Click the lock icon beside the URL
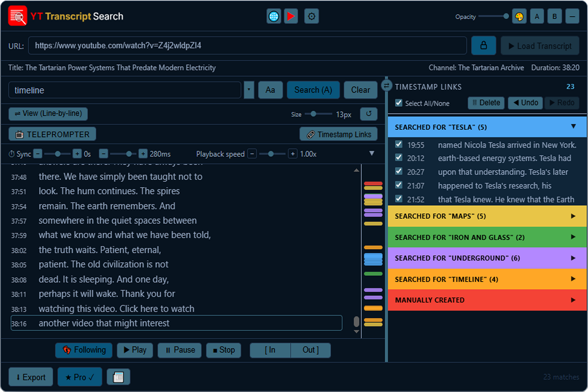Image resolution: width=588 pixels, height=392 pixels. (484, 46)
